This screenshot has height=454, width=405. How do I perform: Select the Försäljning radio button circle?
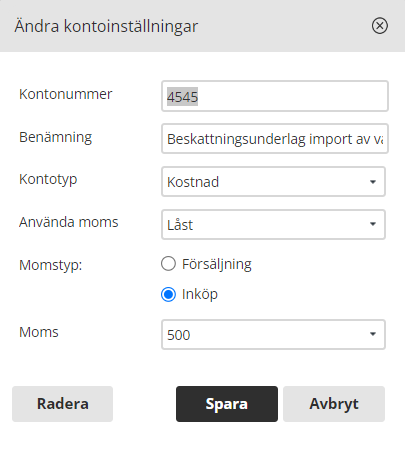click(168, 264)
